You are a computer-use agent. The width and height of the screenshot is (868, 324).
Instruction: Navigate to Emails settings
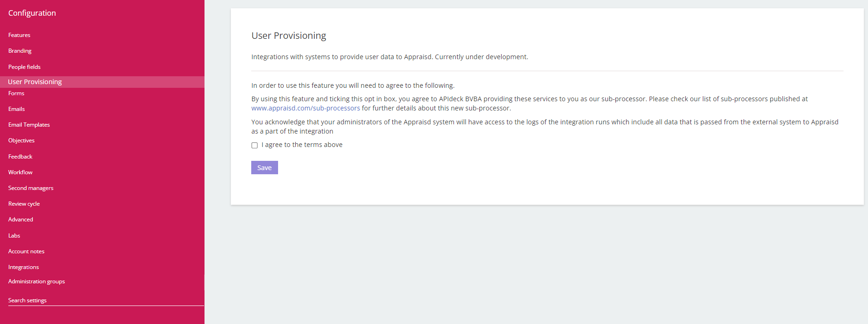tap(17, 109)
